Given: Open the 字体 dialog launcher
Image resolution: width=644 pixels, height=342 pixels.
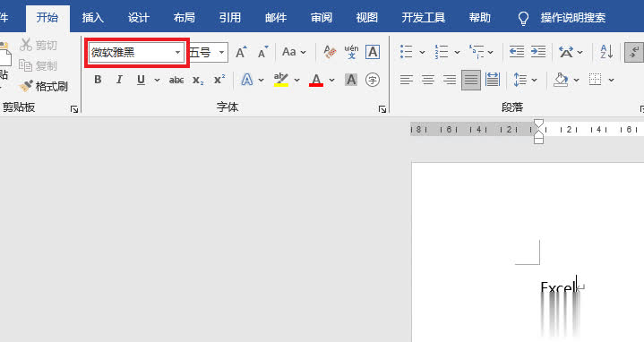Looking at the screenshot, I should click(382, 109).
